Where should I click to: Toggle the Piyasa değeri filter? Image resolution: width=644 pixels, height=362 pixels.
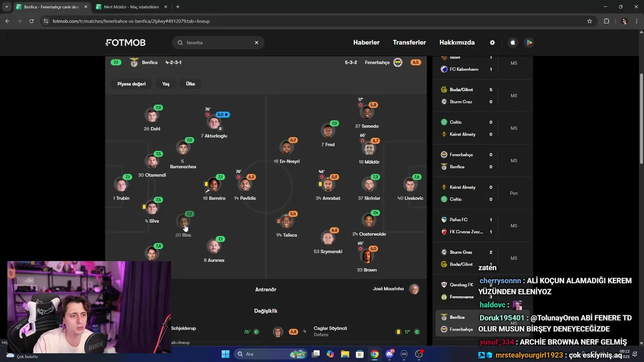(131, 84)
